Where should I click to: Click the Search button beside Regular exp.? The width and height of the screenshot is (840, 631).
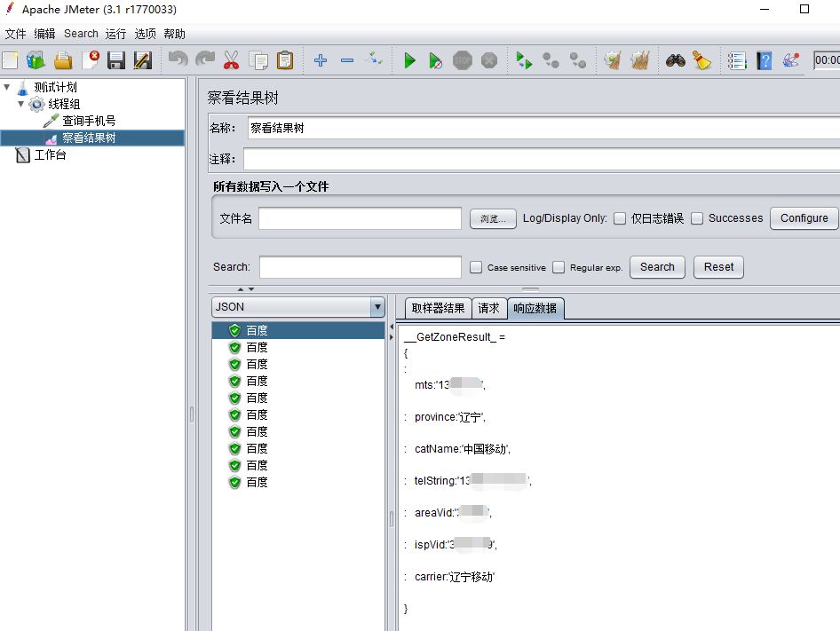[657, 267]
